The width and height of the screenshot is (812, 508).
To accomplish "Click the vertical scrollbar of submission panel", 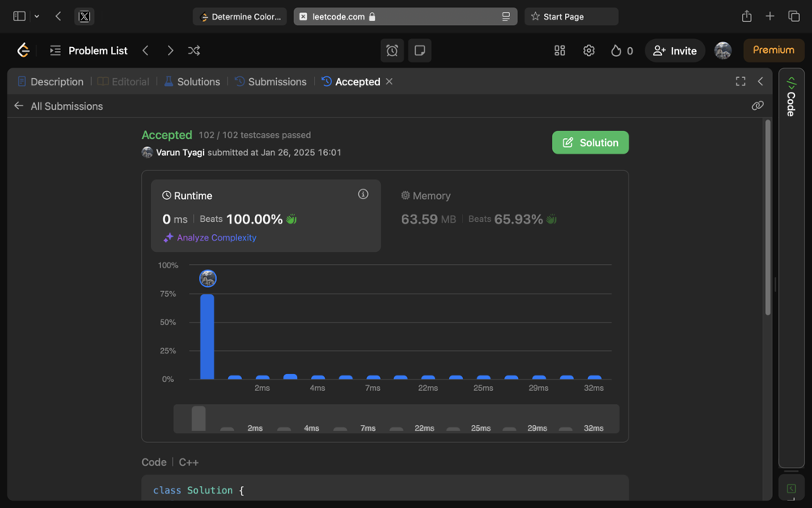I will 768,218.
